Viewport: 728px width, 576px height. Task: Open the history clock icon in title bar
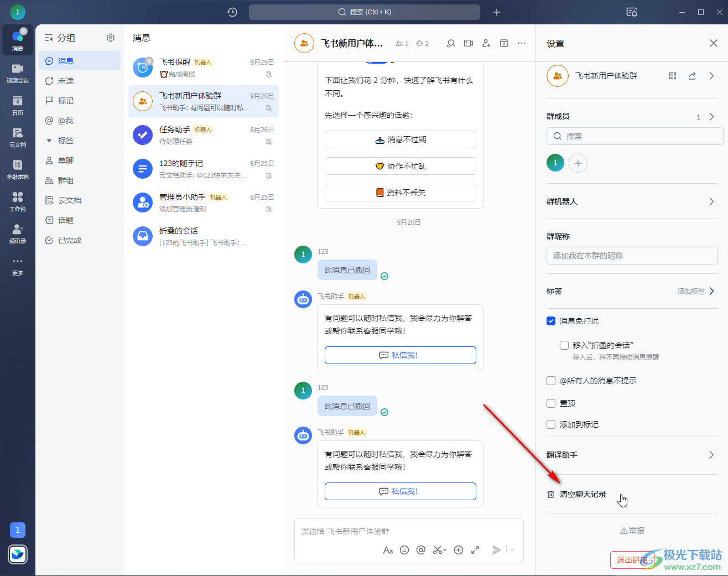pos(232,12)
